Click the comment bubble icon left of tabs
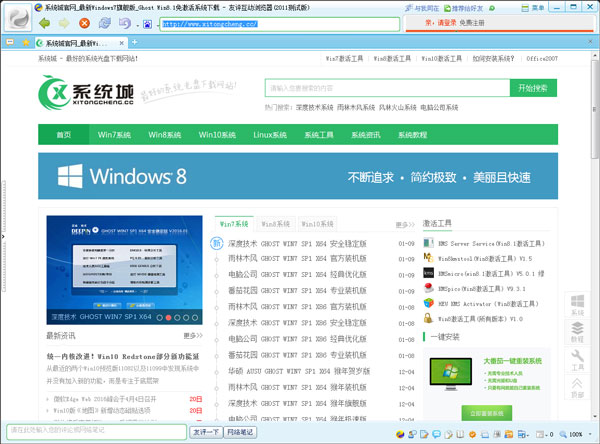 pos(10,42)
